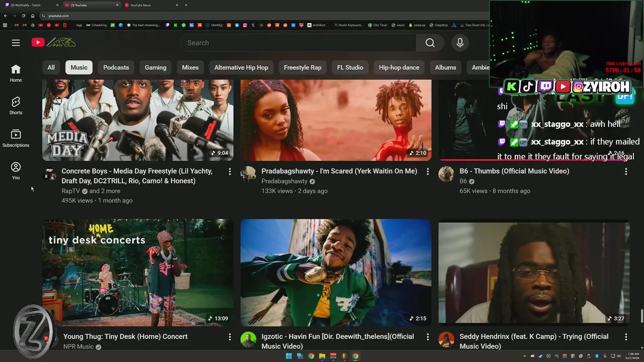Open options menu for Young Thug video
Screen dimensions: 644x362
230,337
